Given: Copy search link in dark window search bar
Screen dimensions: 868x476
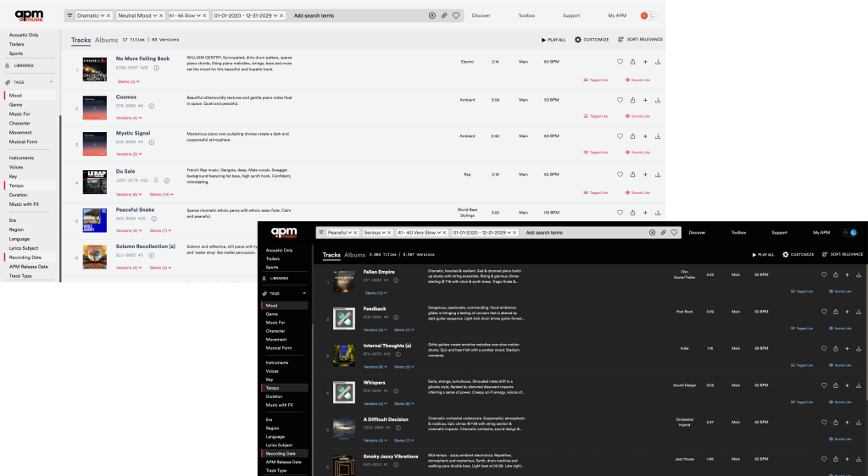Looking at the screenshot, I should 663,233.
